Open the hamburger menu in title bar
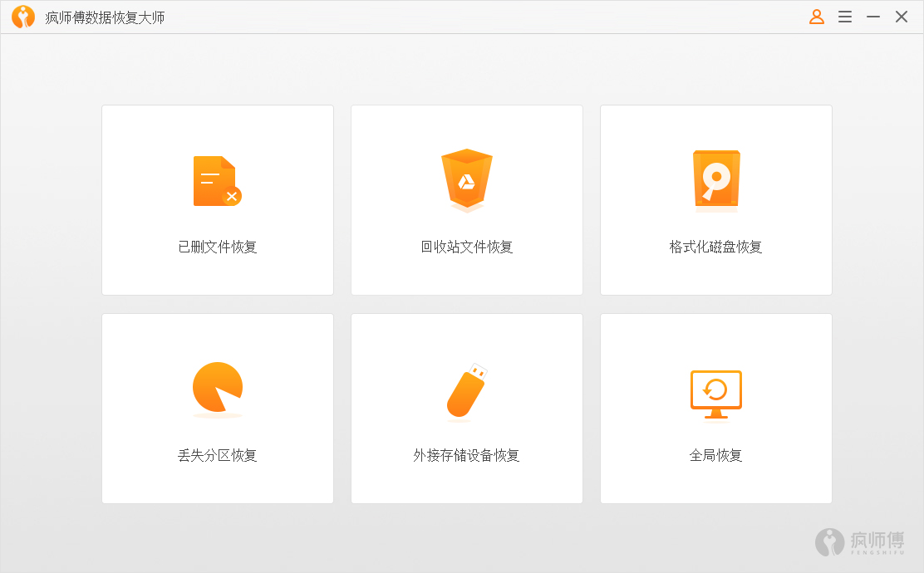Image resolution: width=924 pixels, height=573 pixels. [845, 17]
